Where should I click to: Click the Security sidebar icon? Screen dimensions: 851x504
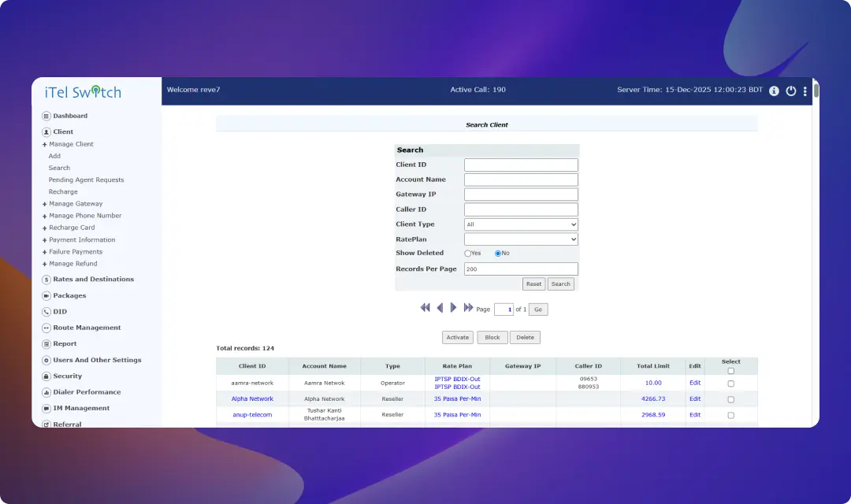[46, 376]
